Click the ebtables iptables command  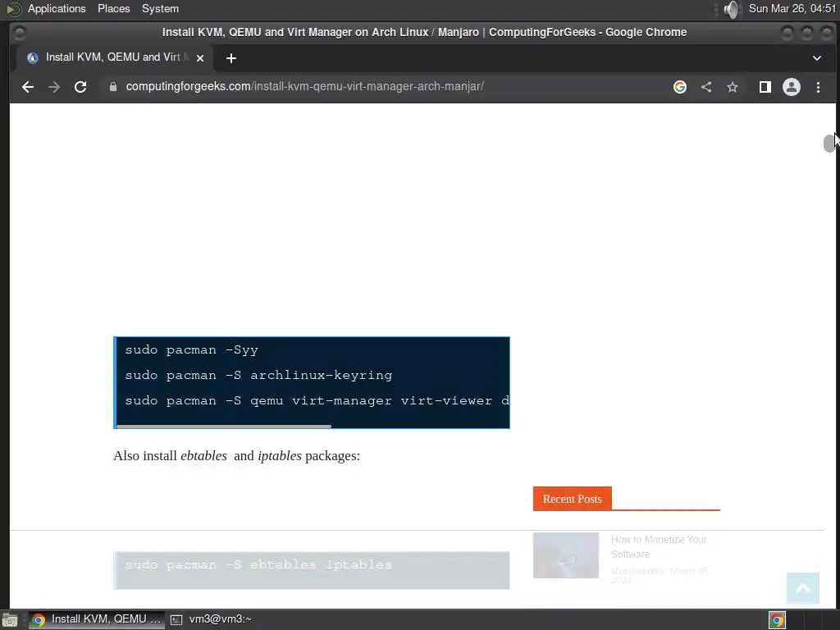coord(258,564)
